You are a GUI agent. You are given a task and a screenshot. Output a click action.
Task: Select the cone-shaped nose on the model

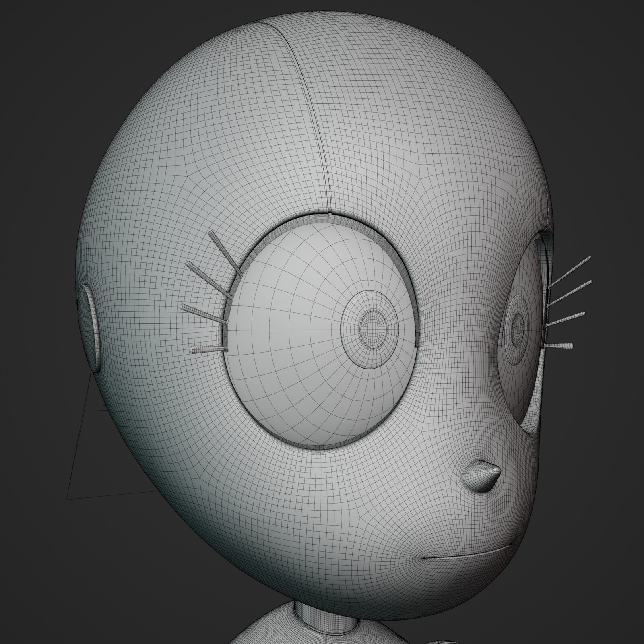(481, 477)
